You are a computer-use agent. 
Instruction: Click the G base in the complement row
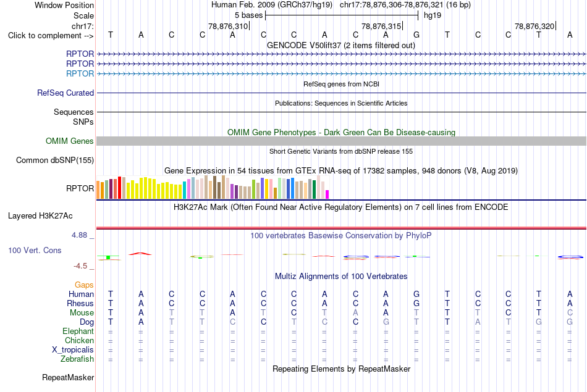[x=416, y=35]
